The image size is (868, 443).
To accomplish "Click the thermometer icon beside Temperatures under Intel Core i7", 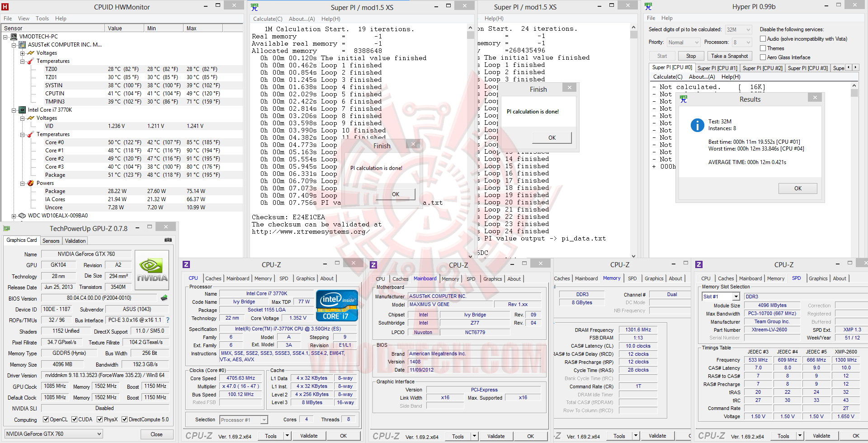I will pyautogui.click(x=31, y=134).
